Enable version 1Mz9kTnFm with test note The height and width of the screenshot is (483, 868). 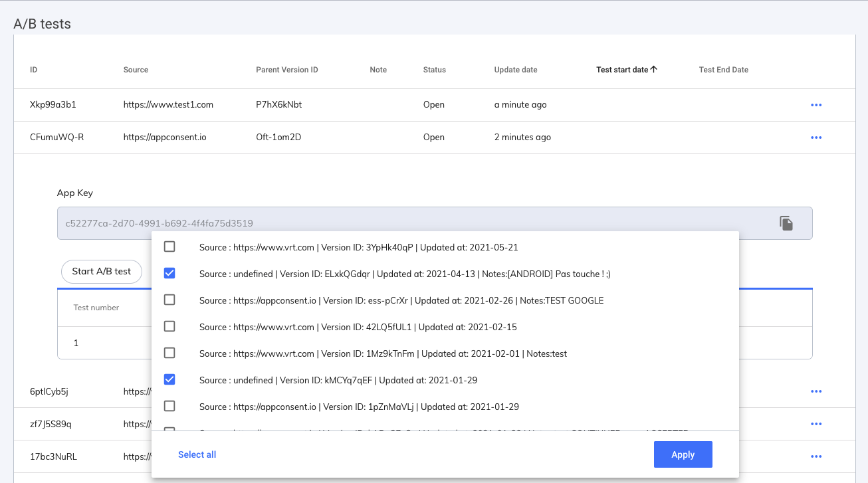click(169, 353)
